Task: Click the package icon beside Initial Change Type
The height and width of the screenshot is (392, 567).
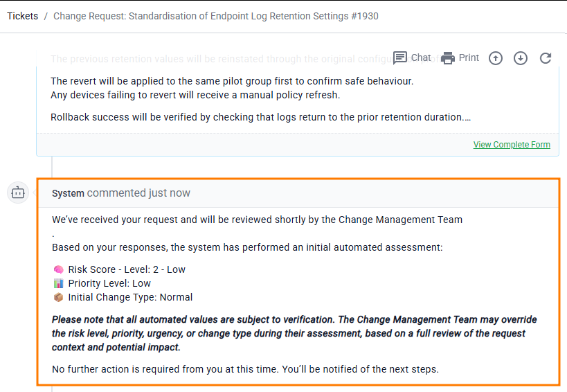Action: [58, 297]
